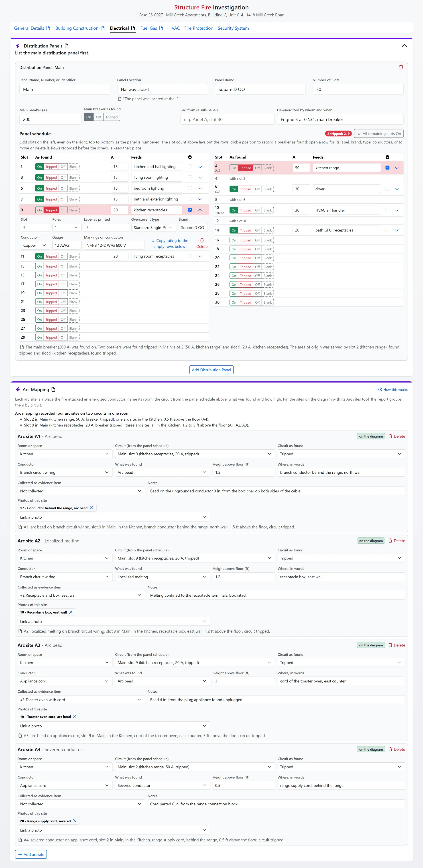The image size is (423, 868).
Task: Open How this works help
Action: pos(393,389)
